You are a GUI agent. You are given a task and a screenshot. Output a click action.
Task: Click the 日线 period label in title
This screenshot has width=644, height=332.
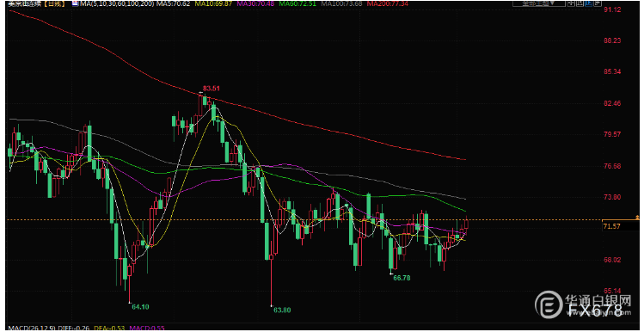[53, 3]
